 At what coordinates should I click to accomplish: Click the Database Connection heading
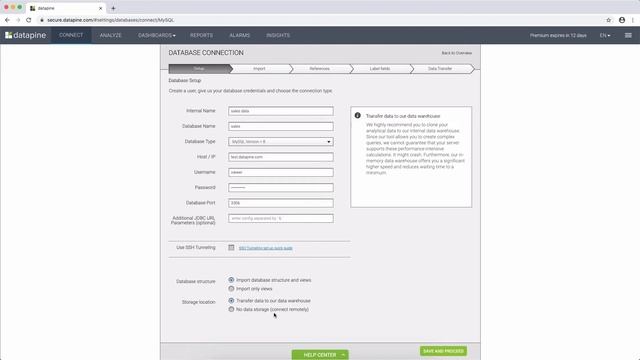click(206, 53)
